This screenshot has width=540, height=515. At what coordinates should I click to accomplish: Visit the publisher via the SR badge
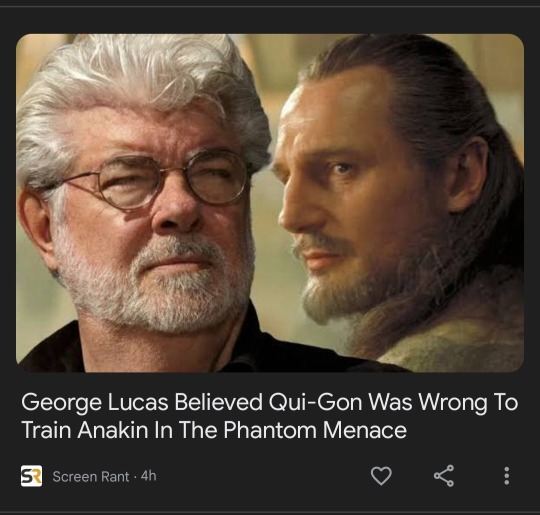pyautogui.click(x=31, y=476)
